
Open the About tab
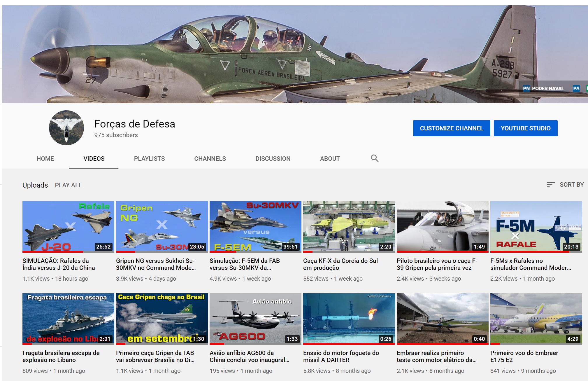tap(330, 159)
